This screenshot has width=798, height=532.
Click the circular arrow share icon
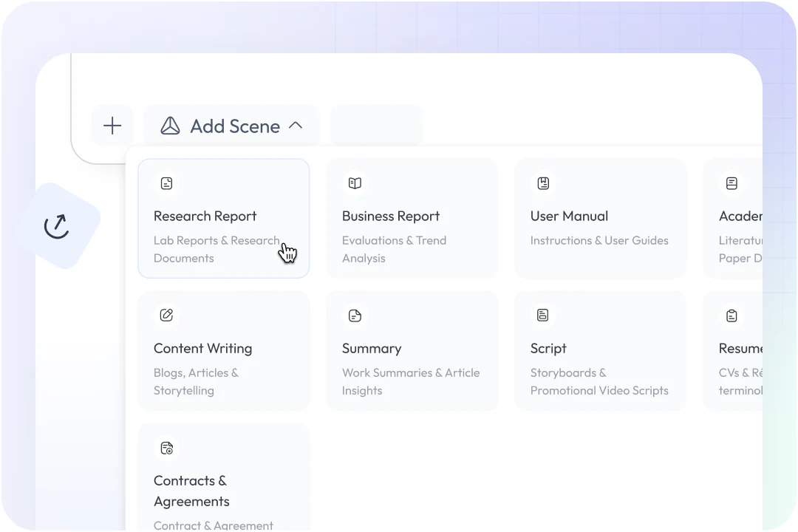coord(57,225)
